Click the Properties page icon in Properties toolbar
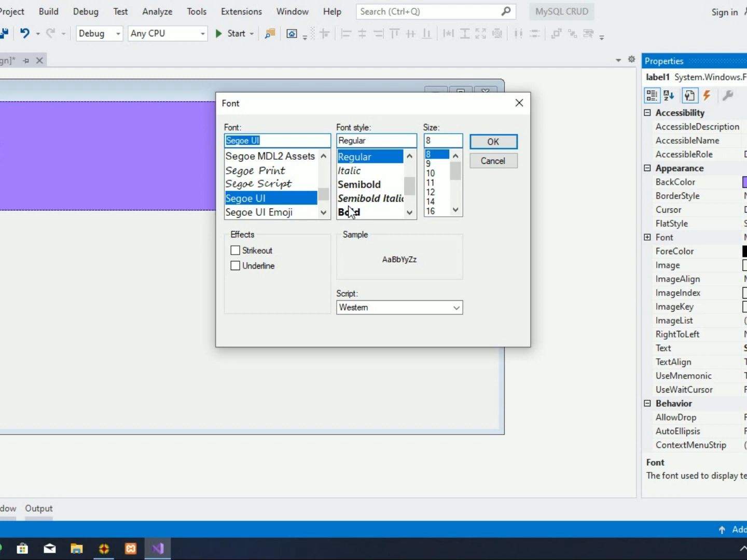 (x=689, y=95)
